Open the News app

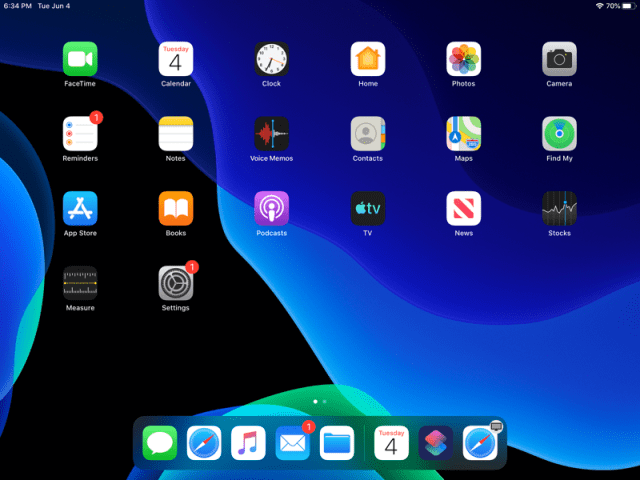(x=463, y=208)
